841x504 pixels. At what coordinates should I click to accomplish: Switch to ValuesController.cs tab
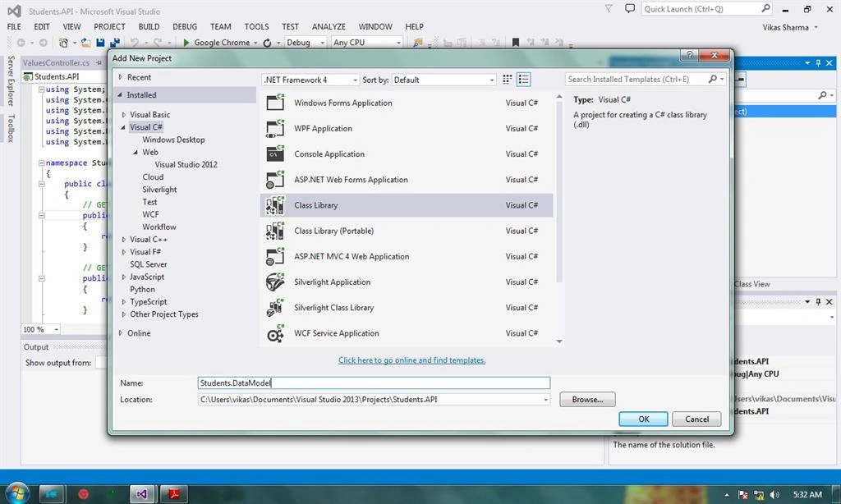(57, 62)
